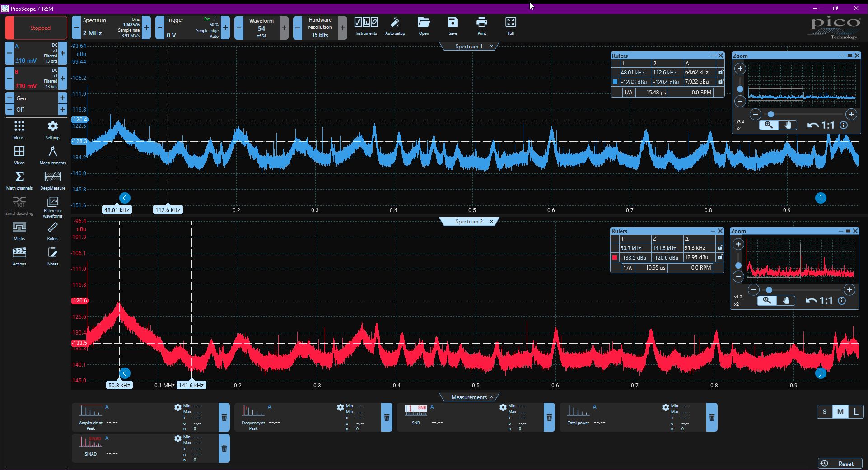Open the More... menu icon

[x=19, y=130]
